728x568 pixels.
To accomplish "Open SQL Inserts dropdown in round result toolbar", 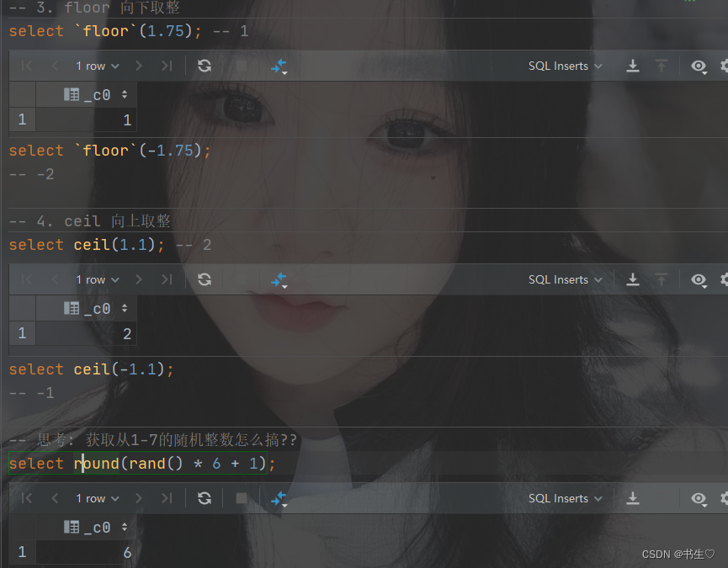I will click(x=565, y=498).
